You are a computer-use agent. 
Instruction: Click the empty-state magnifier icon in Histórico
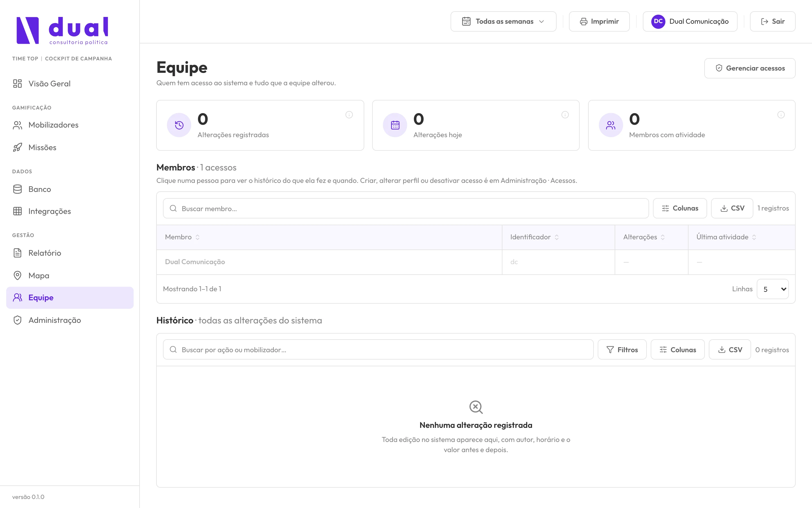[476, 407]
